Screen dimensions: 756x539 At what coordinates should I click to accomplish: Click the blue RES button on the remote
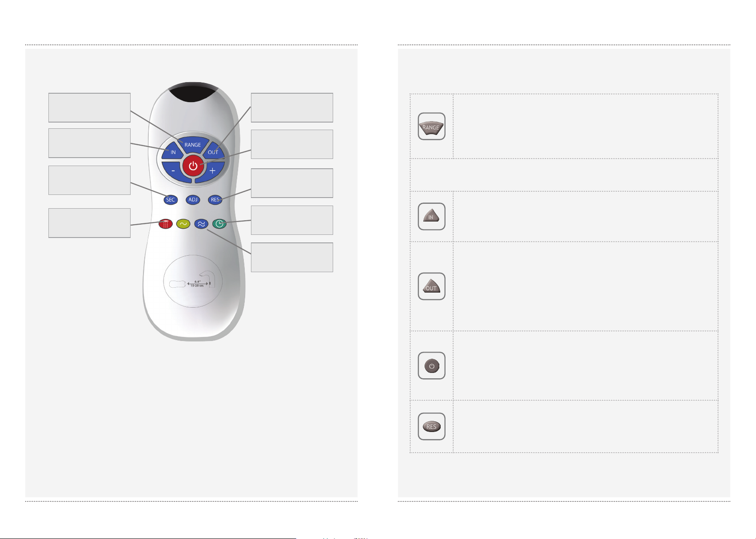pos(215,200)
